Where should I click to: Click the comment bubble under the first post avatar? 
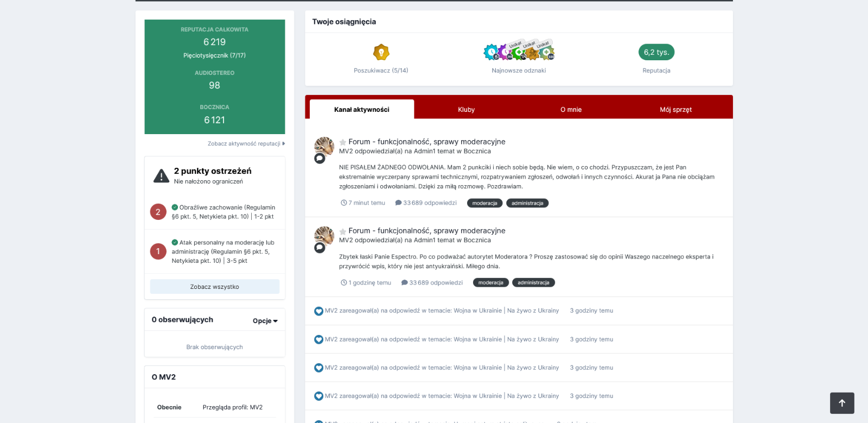(320, 159)
